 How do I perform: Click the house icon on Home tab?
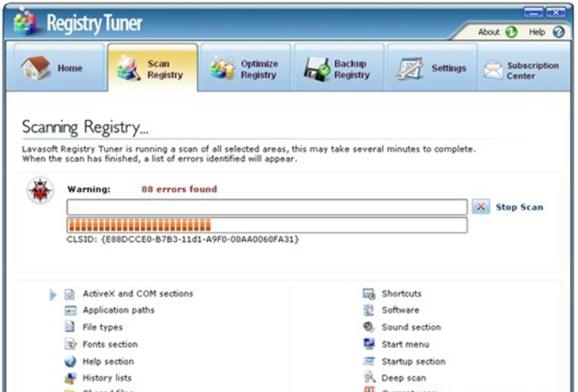click(35, 67)
